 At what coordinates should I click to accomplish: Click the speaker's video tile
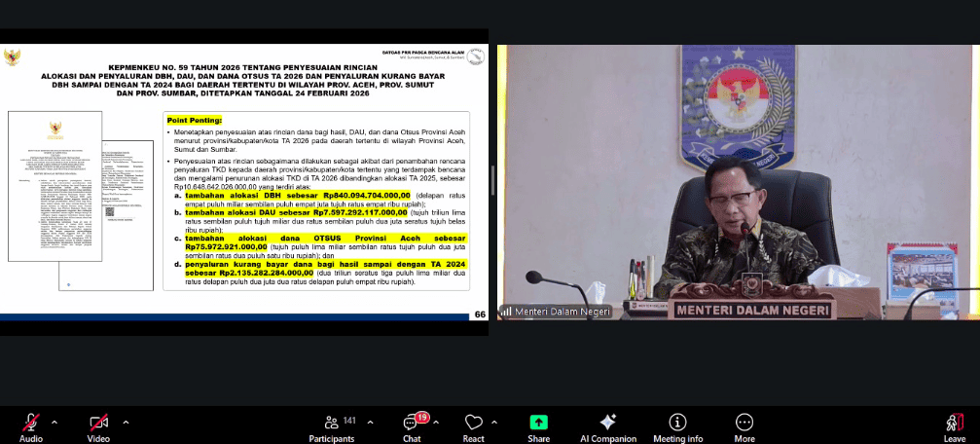click(x=738, y=182)
